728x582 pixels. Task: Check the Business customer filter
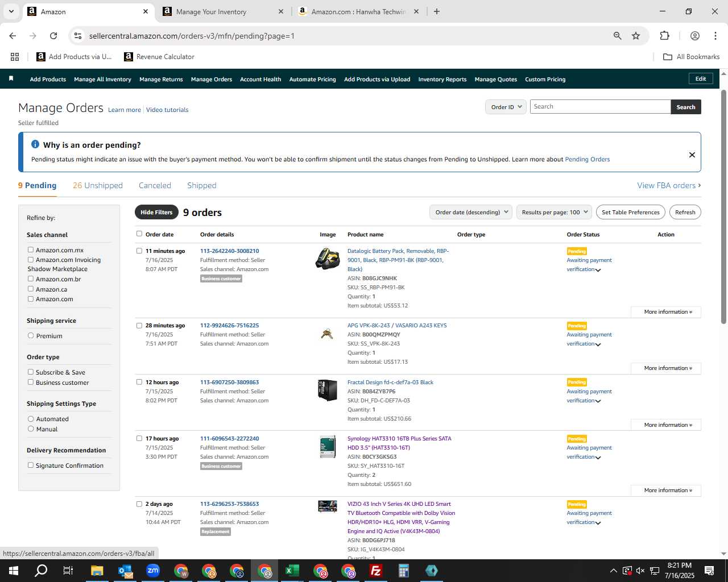[x=31, y=382]
